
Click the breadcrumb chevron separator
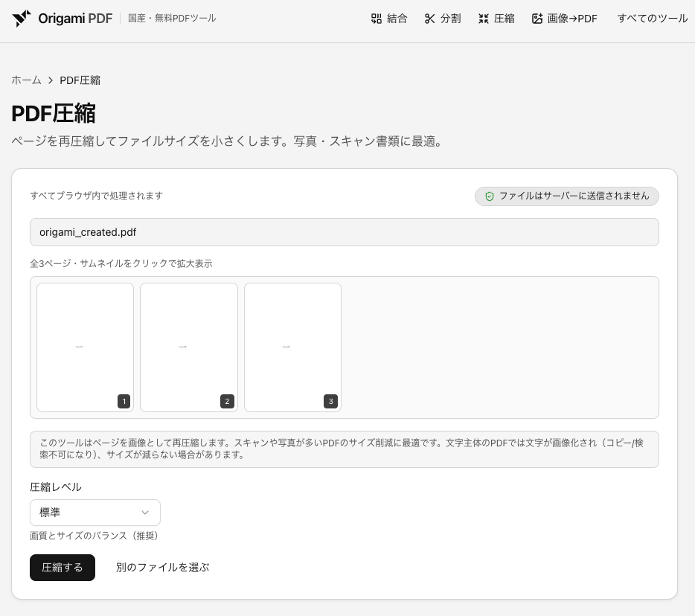[51, 80]
